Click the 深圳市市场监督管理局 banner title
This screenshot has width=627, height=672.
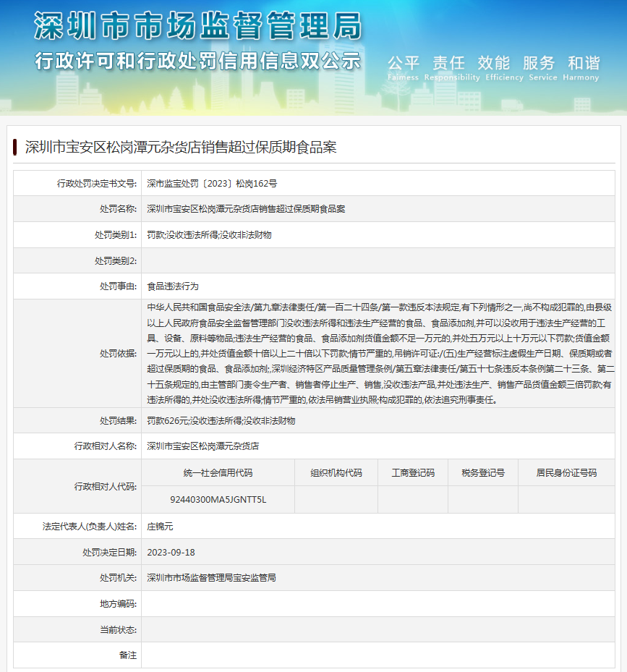[197, 27]
